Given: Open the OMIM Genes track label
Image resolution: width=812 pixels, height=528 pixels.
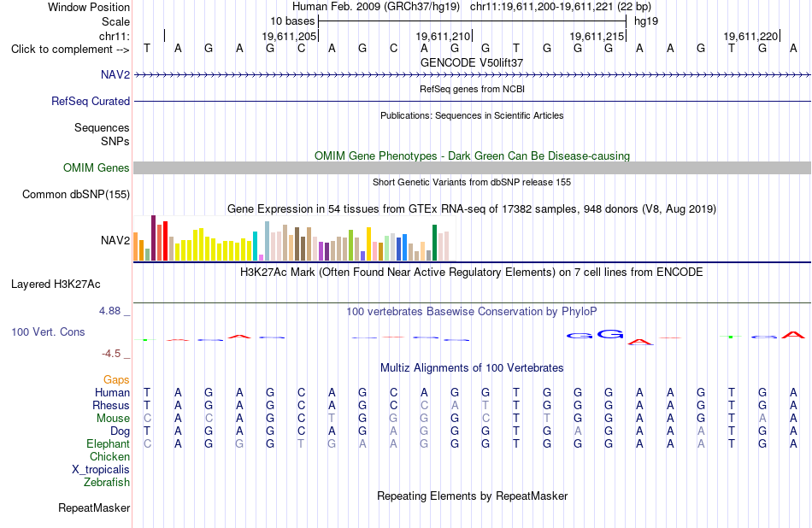Looking at the screenshot, I should tap(97, 167).
